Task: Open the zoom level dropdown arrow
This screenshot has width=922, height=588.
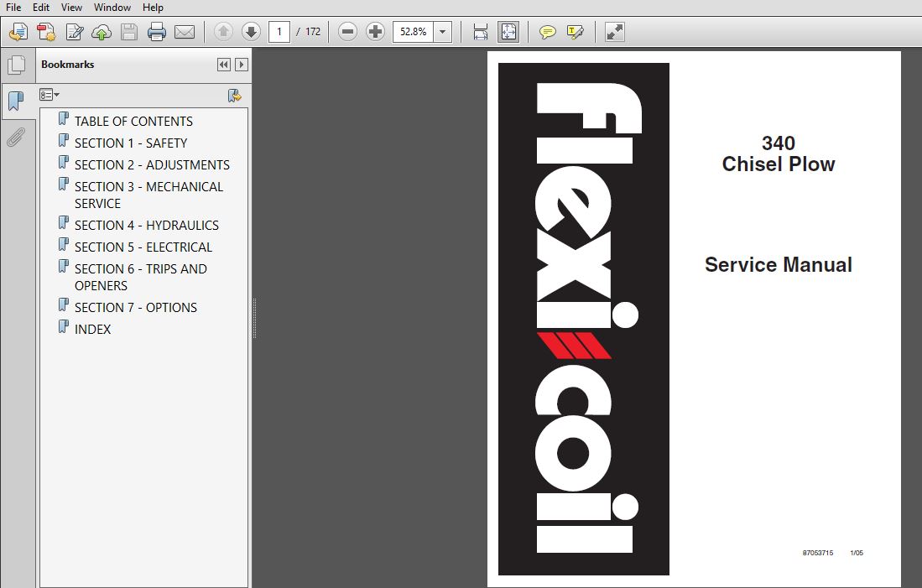Action: pyautogui.click(x=443, y=32)
